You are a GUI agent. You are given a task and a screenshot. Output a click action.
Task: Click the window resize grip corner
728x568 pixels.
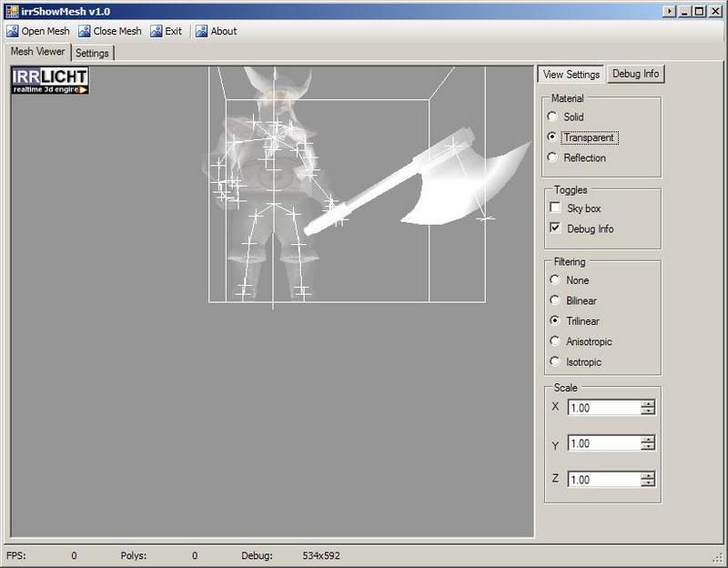pyautogui.click(x=719, y=557)
